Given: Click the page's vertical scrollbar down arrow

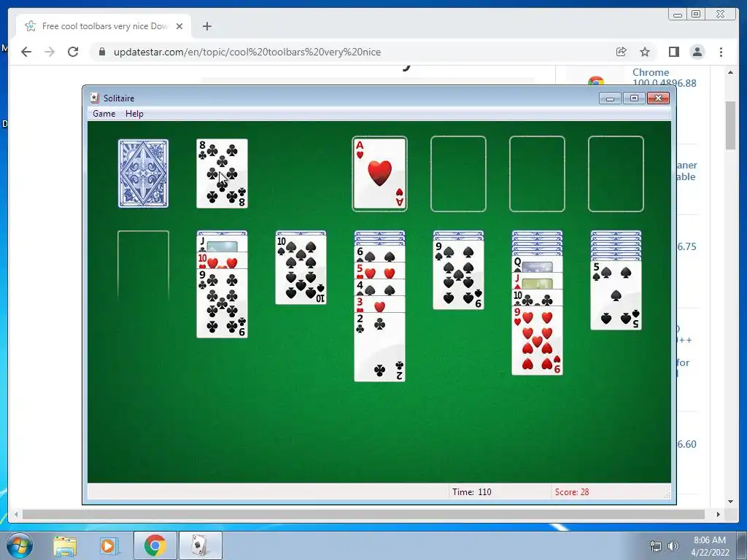Looking at the screenshot, I should click(730, 502).
